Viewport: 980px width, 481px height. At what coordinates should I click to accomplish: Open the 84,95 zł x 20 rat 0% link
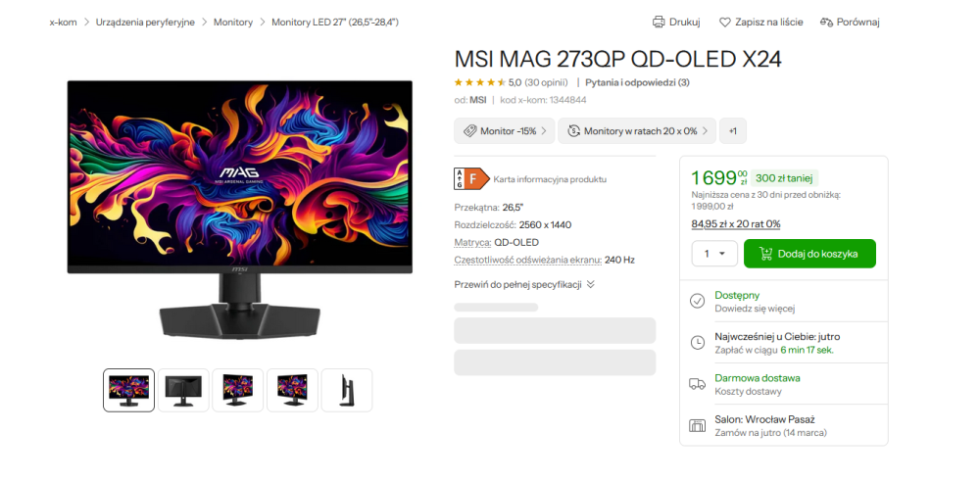click(735, 223)
